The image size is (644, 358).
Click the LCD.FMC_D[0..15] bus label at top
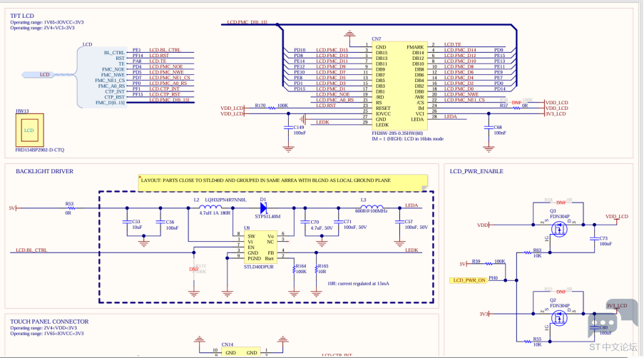247,22
